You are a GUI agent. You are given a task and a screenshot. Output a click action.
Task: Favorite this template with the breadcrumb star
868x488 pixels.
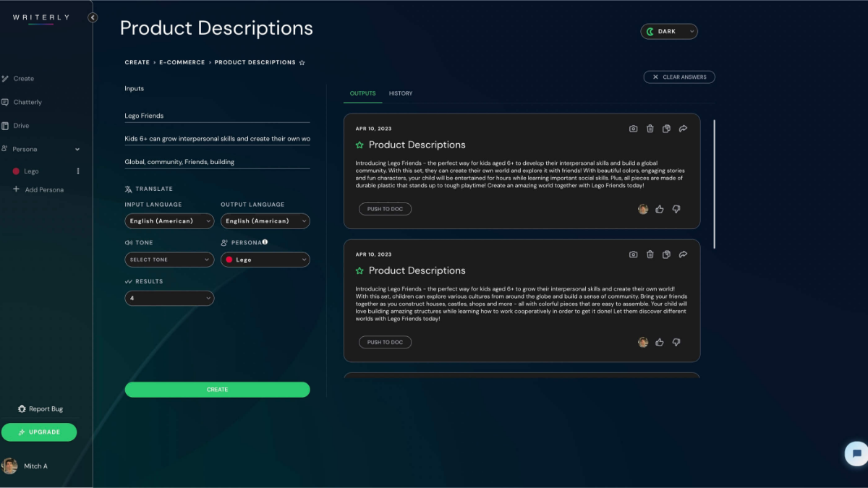click(302, 63)
